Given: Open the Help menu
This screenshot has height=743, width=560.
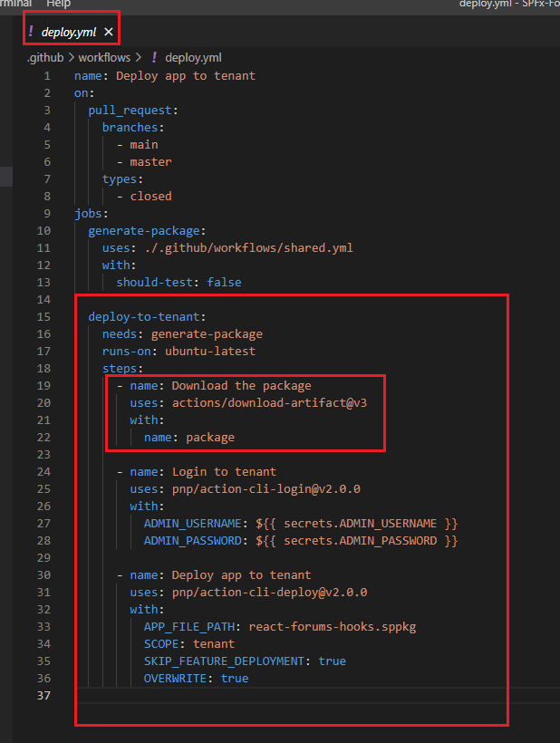Looking at the screenshot, I should coord(58,5).
